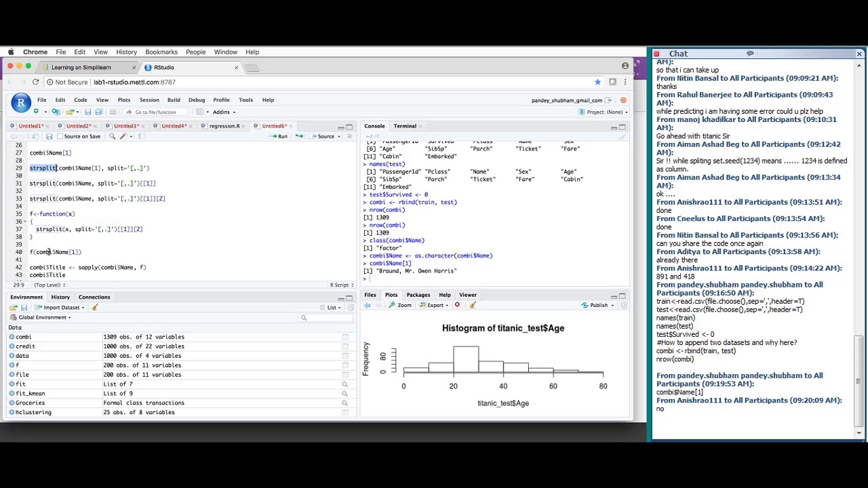Click the Re-run previous code icon

pos(299,136)
